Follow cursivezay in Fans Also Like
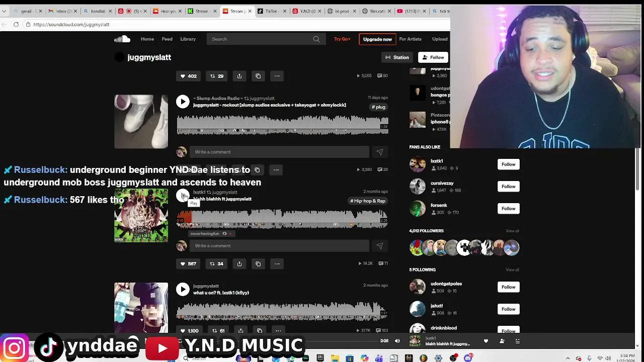Image resolution: width=644 pixels, height=362 pixels. (508, 187)
